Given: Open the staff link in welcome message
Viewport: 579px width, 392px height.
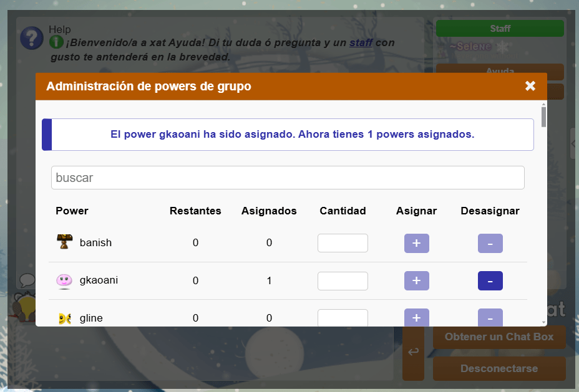Looking at the screenshot, I should pos(361,43).
